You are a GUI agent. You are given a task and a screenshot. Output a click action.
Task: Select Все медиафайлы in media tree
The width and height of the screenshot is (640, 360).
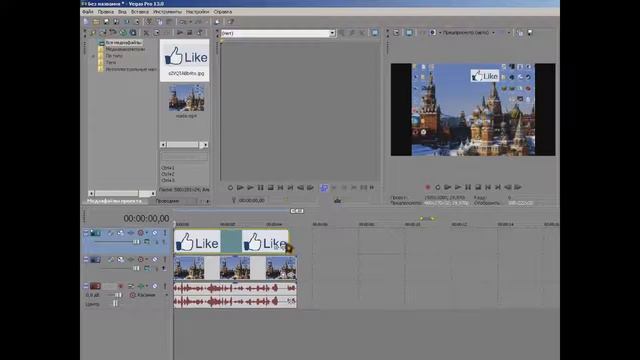click(123, 42)
